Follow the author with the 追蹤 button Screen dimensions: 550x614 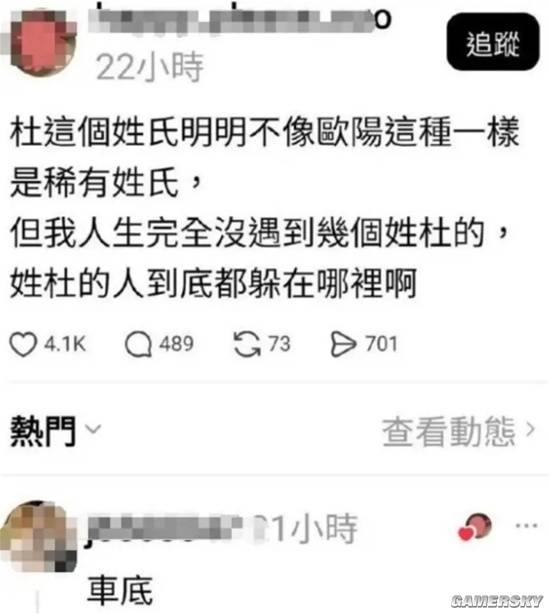[x=493, y=42]
